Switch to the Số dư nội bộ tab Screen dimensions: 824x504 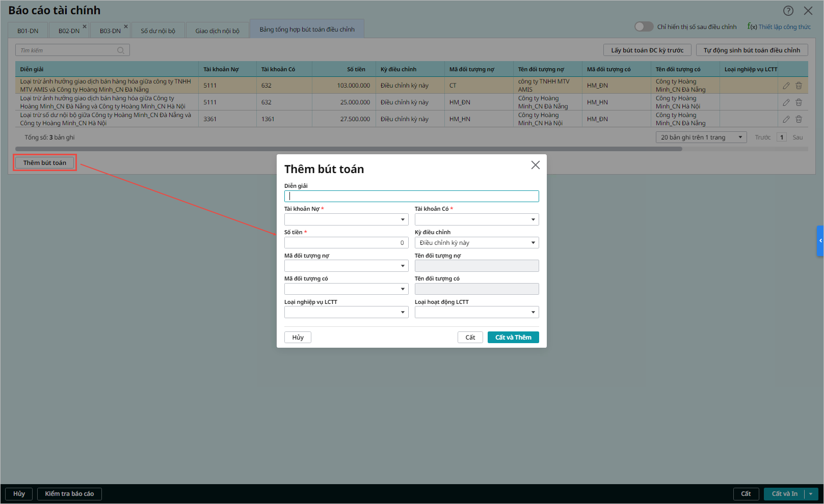158,31
